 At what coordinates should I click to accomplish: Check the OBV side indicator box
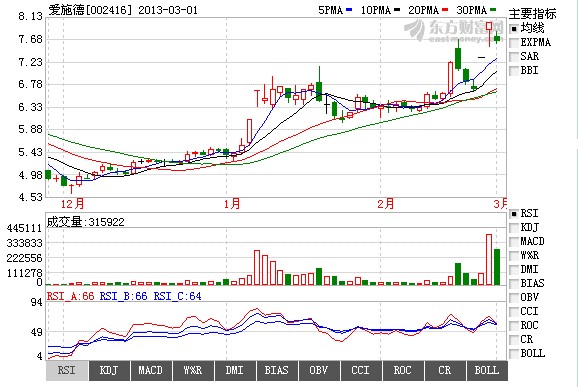514,298
